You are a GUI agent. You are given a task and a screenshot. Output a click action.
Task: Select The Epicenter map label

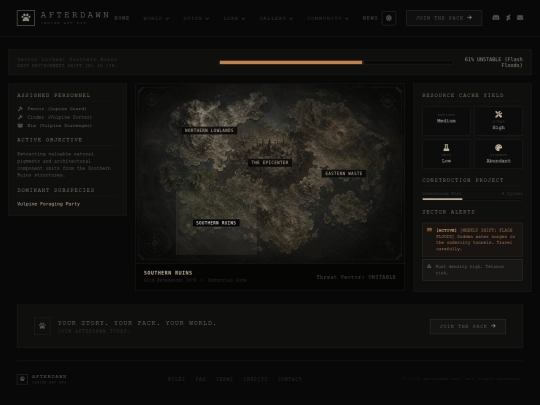click(270, 163)
